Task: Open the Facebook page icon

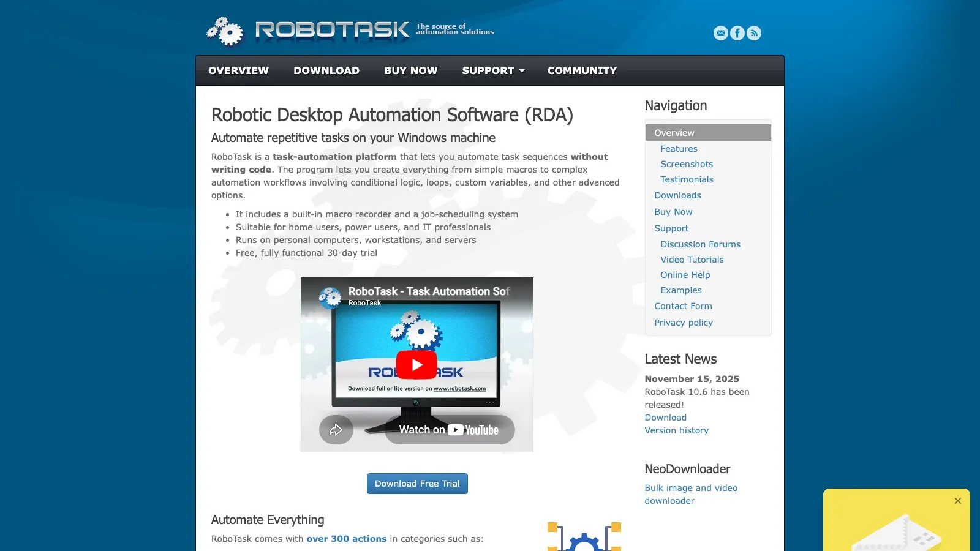Action: pos(737,33)
